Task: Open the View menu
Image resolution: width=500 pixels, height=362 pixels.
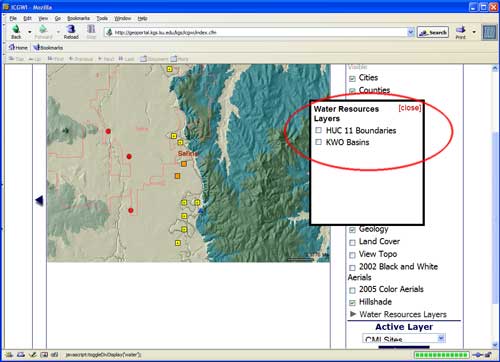Action: (x=43, y=18)
